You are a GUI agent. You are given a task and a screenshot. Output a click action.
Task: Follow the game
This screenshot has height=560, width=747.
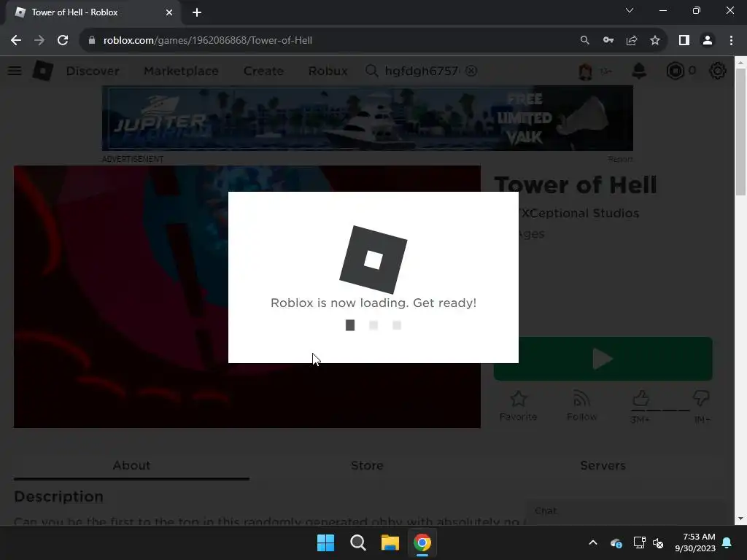tap(581, 405)
